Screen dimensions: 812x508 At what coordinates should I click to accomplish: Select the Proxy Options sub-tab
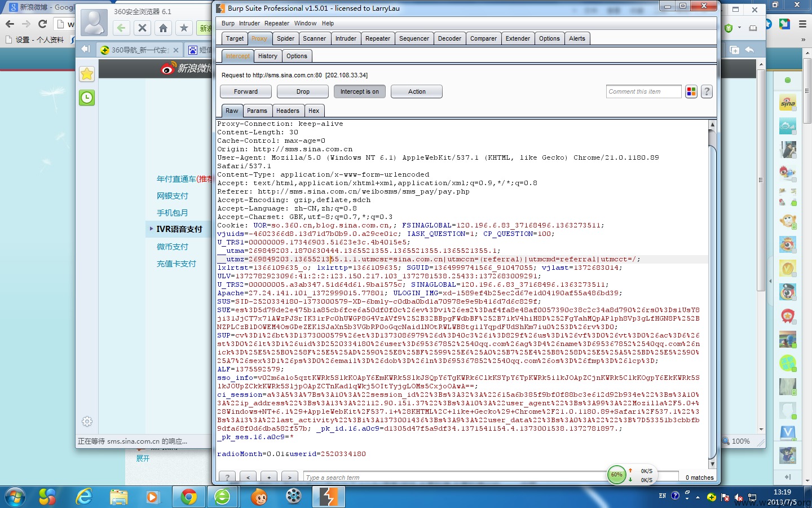point(297,56)
